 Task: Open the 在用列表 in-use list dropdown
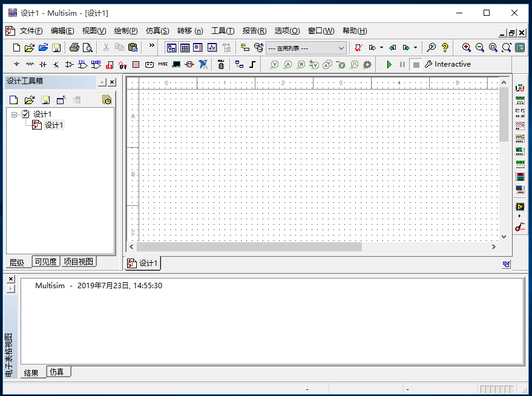click(341, 48)
